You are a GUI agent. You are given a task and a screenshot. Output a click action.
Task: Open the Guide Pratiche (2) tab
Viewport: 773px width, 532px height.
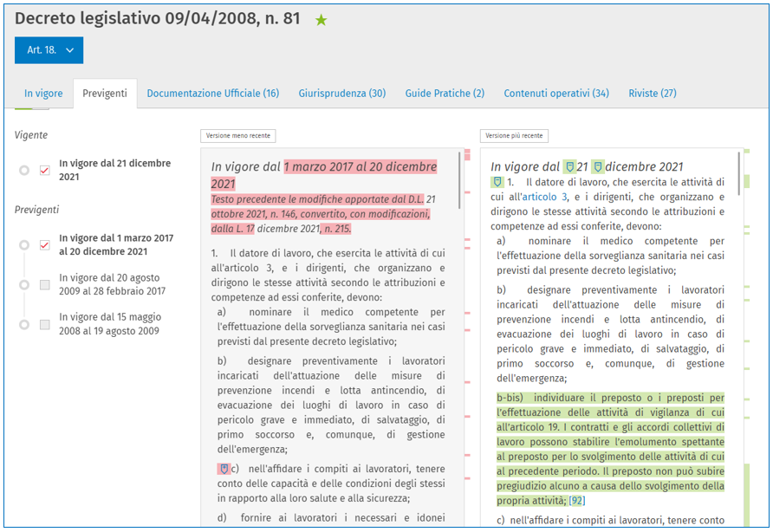pos(445,94)
